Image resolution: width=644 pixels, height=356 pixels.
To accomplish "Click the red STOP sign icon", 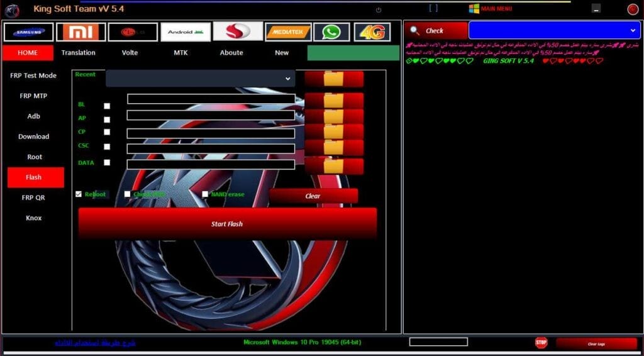I will tap(541, 342).
